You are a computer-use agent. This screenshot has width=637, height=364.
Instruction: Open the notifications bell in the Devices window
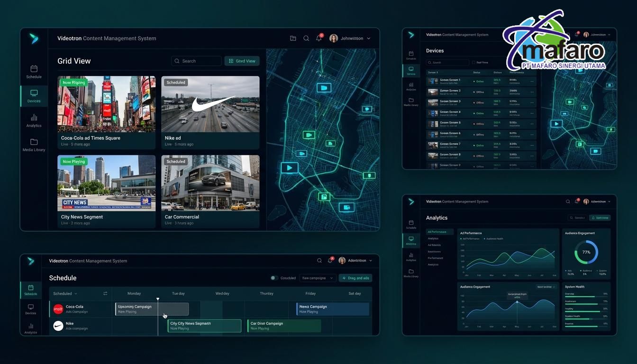click(x=577, y=35)
